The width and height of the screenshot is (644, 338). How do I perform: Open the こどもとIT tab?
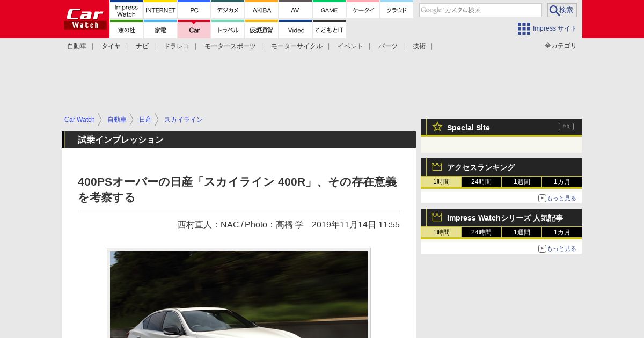330,30
